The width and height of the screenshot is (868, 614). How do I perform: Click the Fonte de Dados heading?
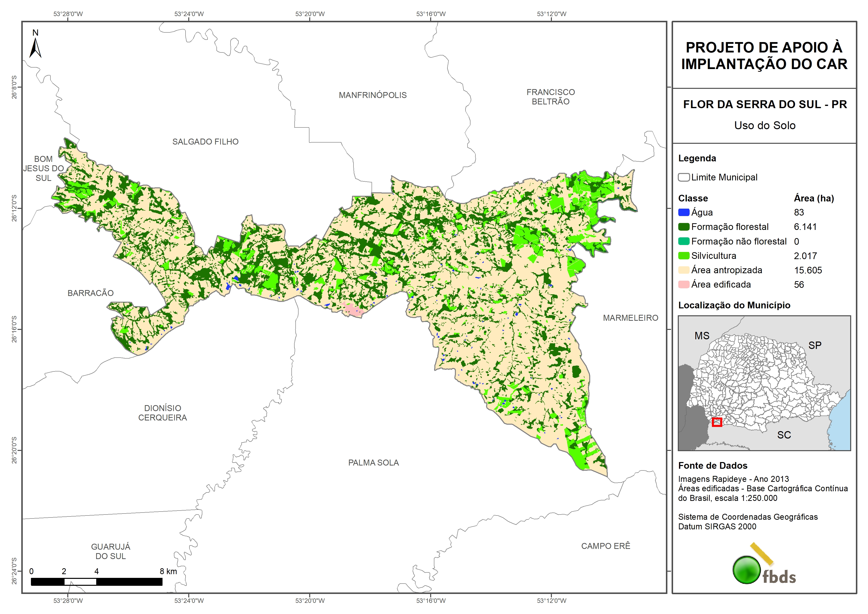click(x=713, y=466)
